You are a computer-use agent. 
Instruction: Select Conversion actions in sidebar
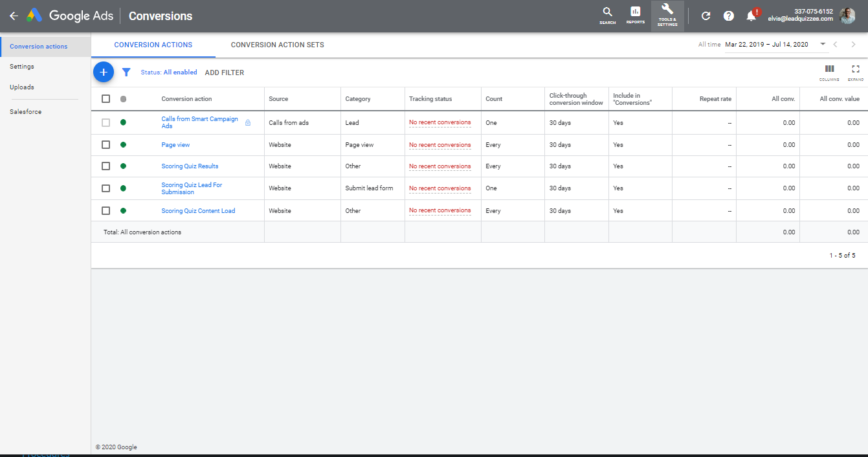tap(45, 47)
